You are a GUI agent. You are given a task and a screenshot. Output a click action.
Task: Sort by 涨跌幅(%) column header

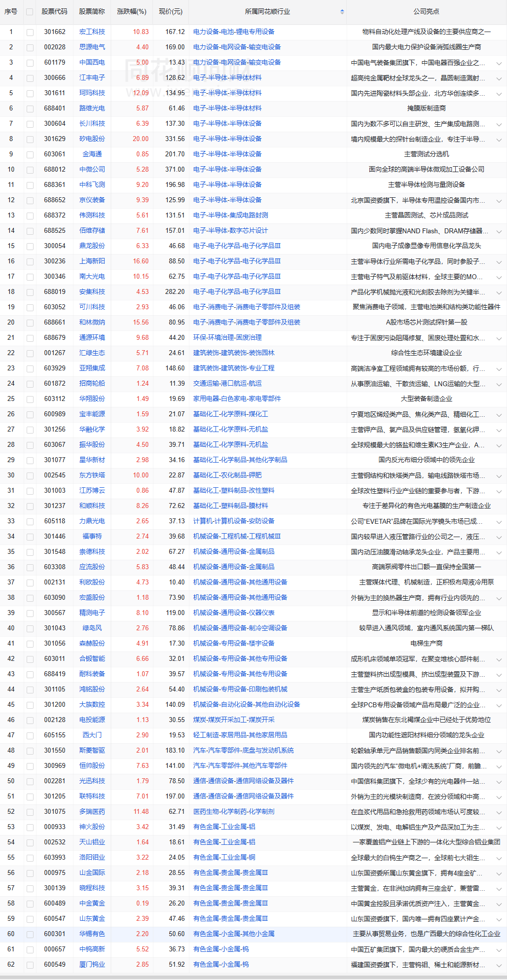[x=131, y=12]
